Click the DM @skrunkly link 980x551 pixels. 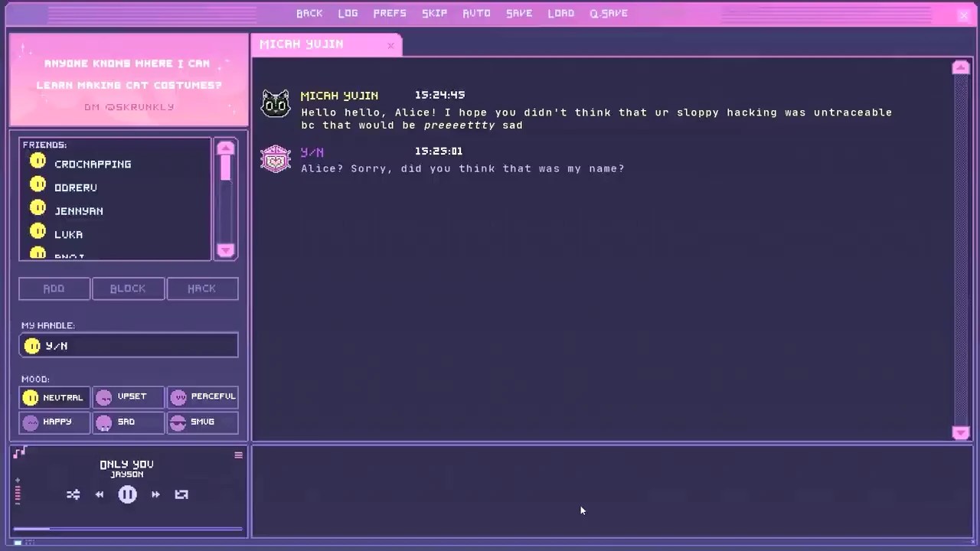coord(129,107)
